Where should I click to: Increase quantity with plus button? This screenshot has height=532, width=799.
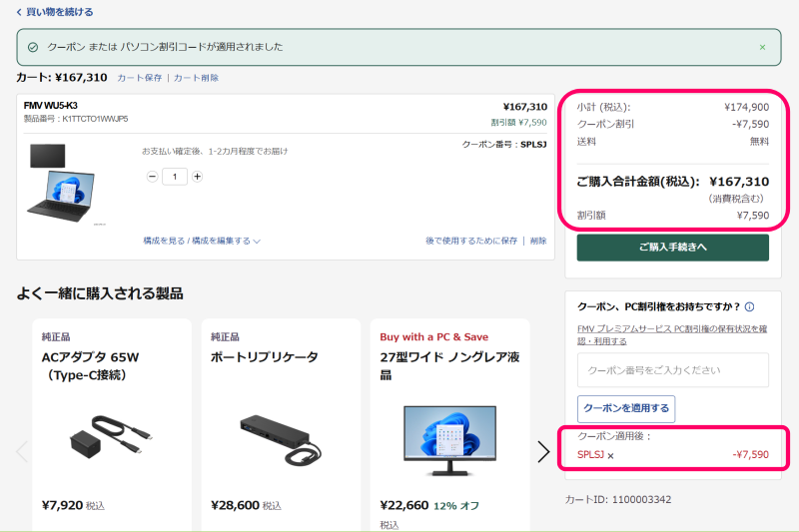[197, 177]
